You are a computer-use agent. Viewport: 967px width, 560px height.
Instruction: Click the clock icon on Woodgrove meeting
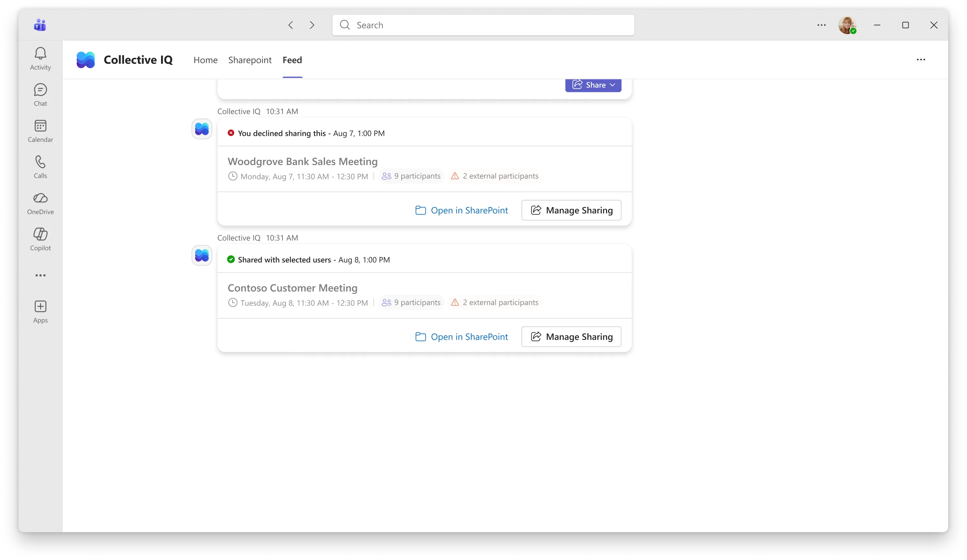pos(232,176)
